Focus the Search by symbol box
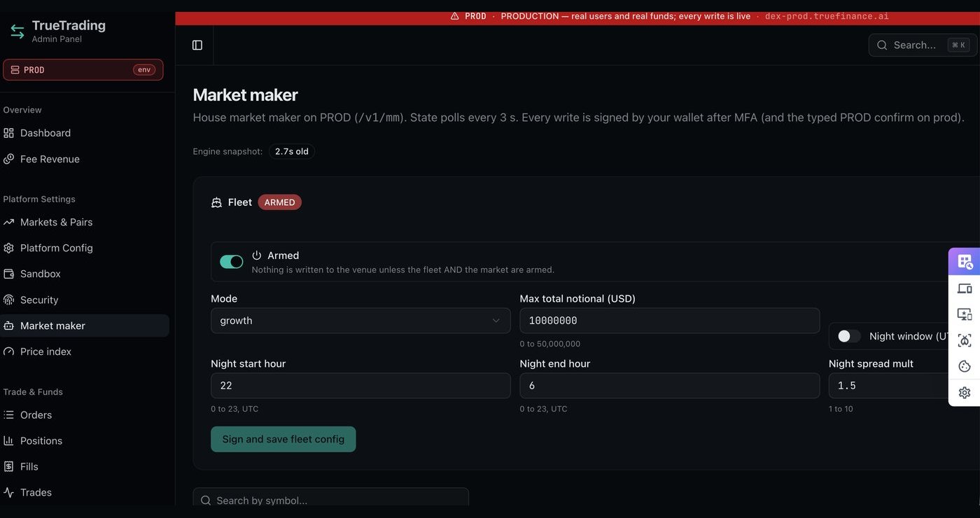980x518 pixels. point(331,498)
